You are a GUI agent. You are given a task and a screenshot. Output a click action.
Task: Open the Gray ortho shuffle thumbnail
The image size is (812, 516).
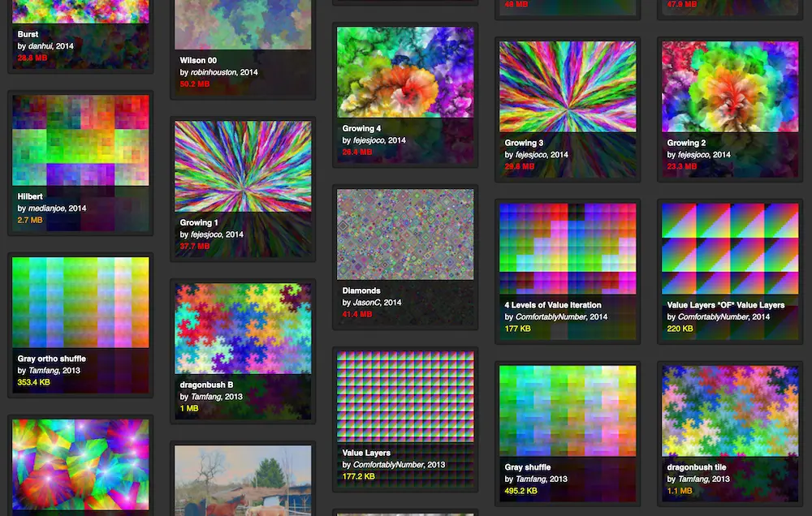tap(80, 303)
